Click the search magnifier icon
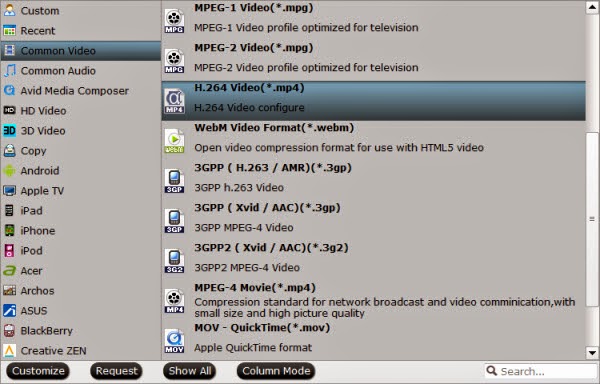 point(491,371)
